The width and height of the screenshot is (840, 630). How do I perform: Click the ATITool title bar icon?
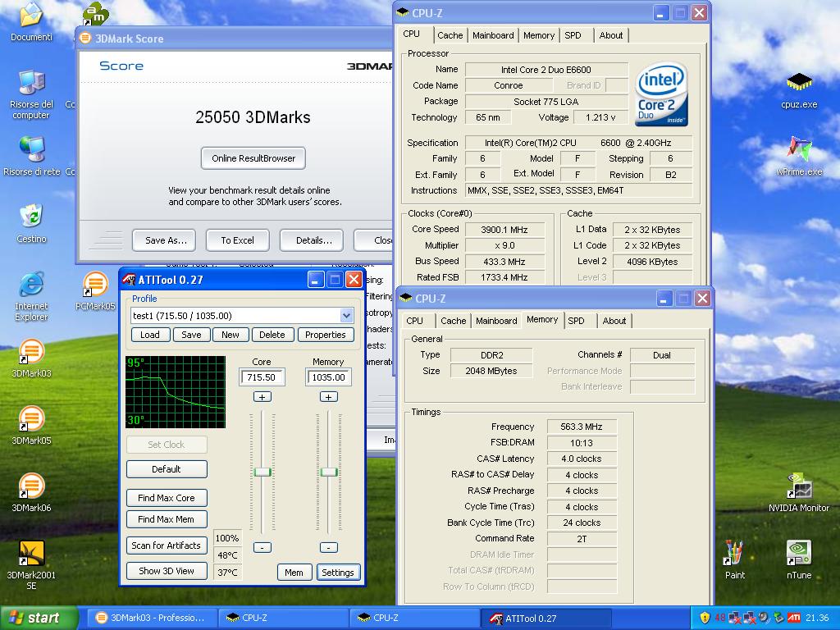pyautogui.click(x=129, y=280)
